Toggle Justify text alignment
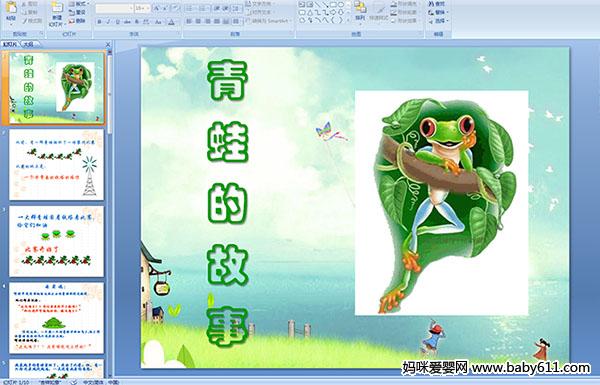Image resolution: width=600 pixels, height=385 pixels. [x=217, y=21]
